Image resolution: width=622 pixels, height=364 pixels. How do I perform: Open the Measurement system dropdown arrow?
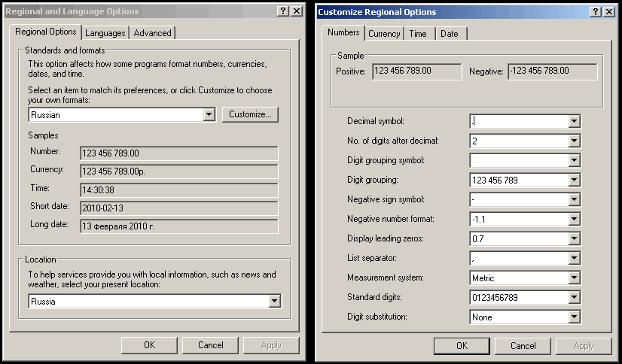574,278
